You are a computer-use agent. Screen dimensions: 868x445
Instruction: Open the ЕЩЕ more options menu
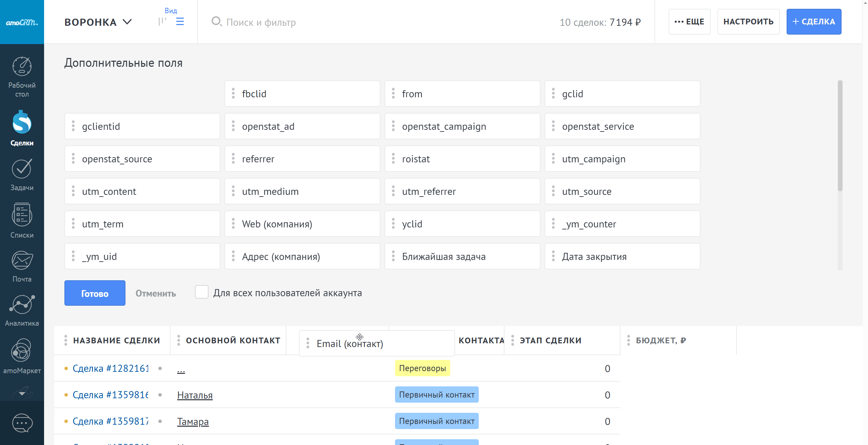coord(689,22)
